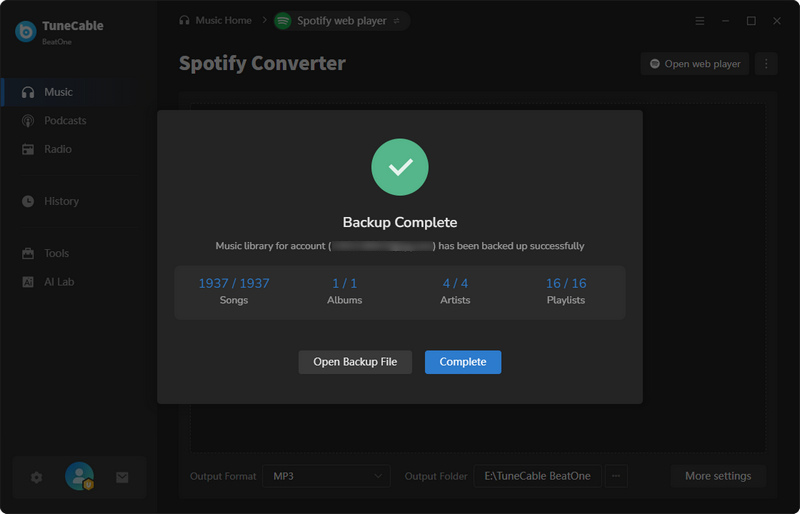Maximize the TuneCable window
The width and height of the screenshot is (800, 514).
coord(751,21)
